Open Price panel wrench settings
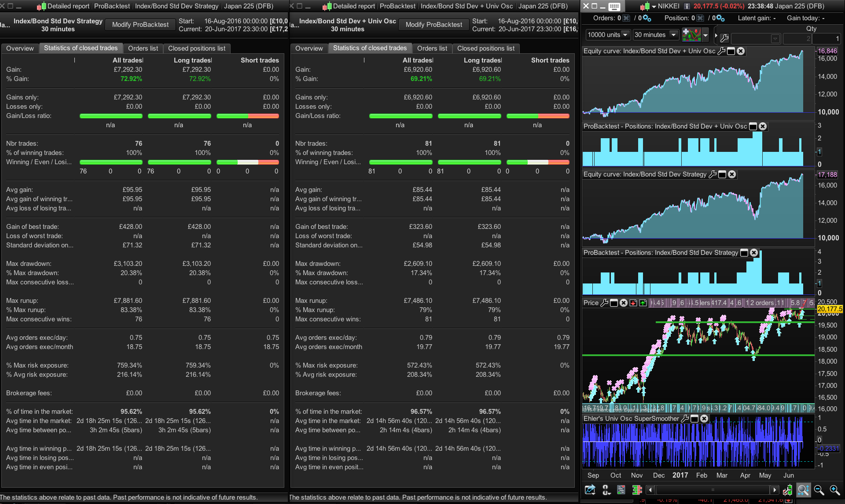 pos(604,303)
